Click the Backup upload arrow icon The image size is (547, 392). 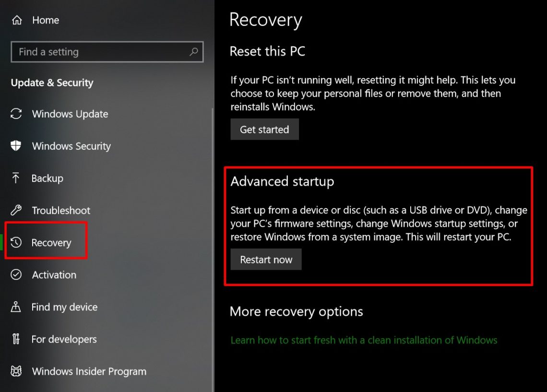click(16, 178)
